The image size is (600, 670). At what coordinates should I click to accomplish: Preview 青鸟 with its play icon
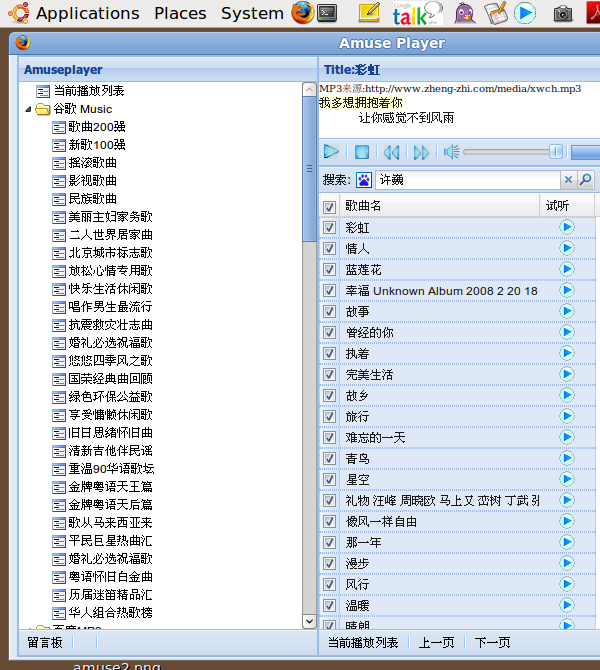pyautogui.click(x=567, y=458)
